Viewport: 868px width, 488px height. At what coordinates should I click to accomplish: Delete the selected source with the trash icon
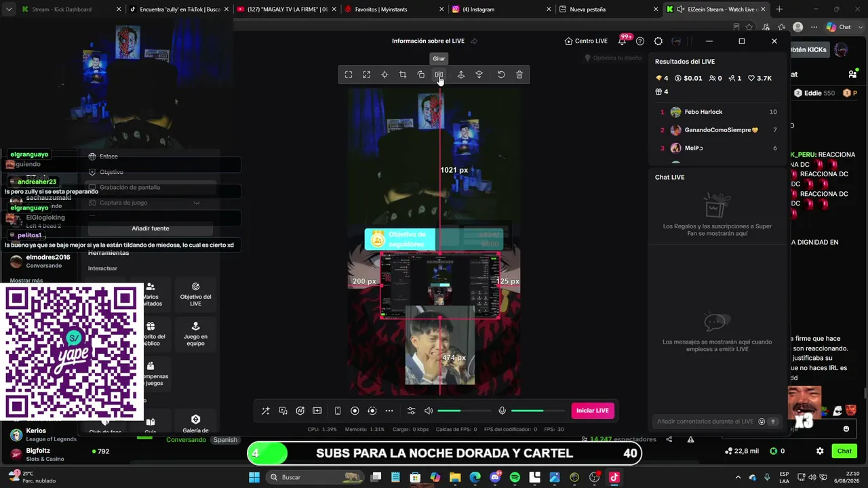[x=519, y=75]
